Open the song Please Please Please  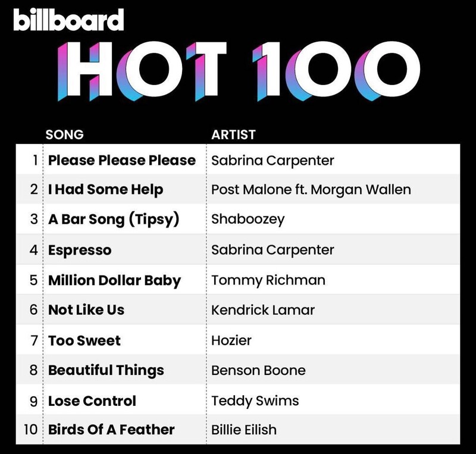122,160
